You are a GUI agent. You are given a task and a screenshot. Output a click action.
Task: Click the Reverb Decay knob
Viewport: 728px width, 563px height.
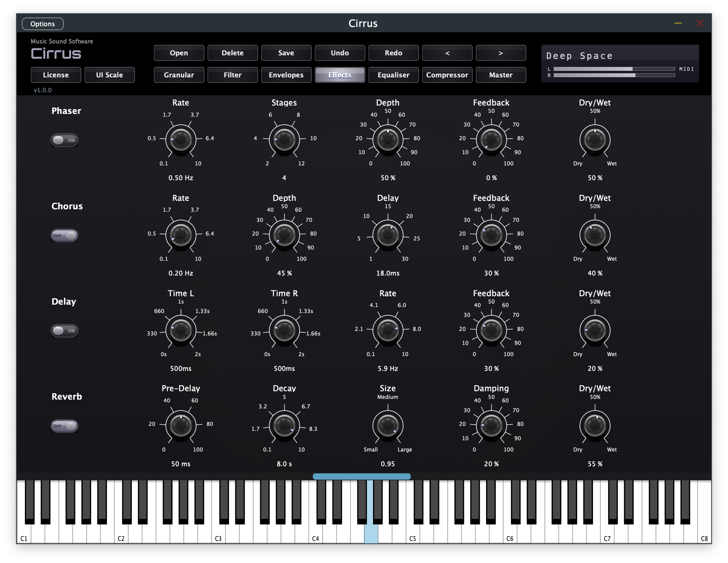point(284,426)
